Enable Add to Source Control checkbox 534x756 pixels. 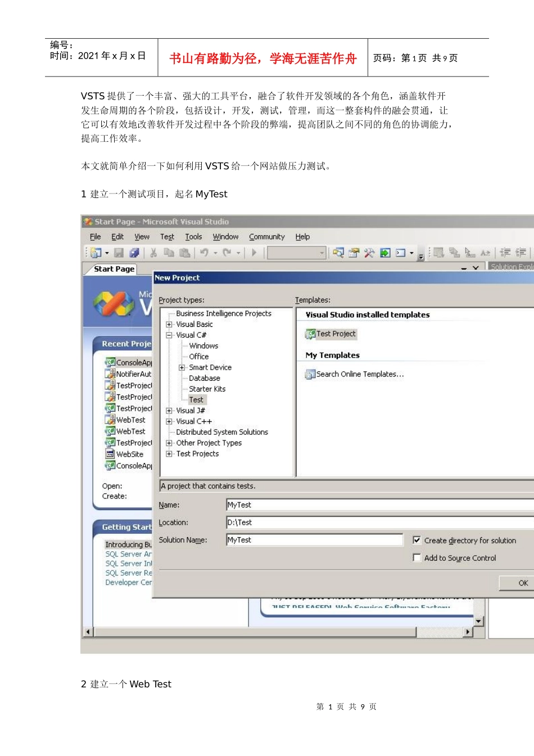[x=417, y=558]
